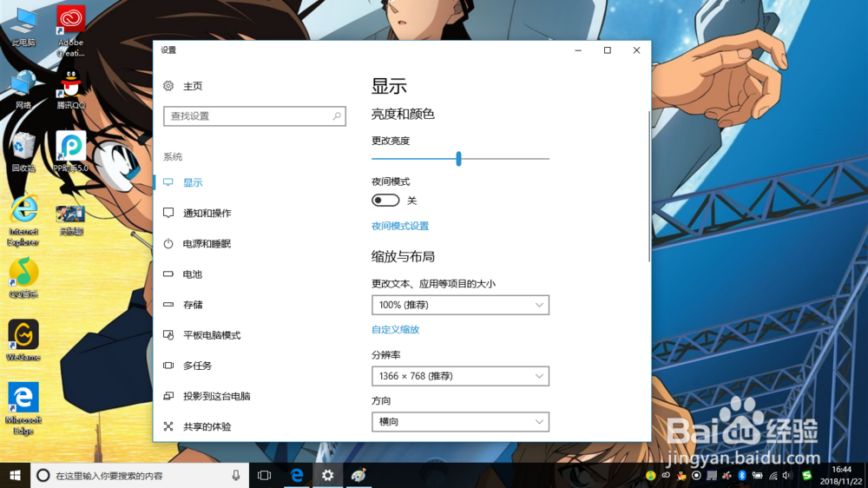Click the 共享的体验 sharing icon

click(x=168, y=426)
